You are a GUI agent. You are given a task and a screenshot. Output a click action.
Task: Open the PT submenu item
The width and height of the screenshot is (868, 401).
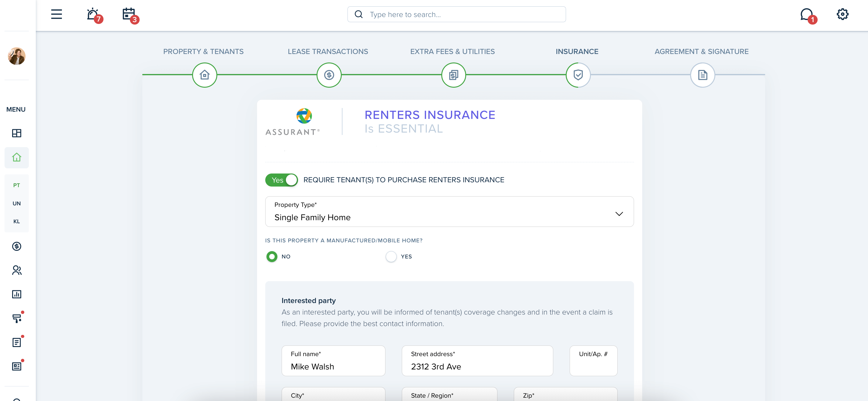pyautogui.click(x=16, y=185)
